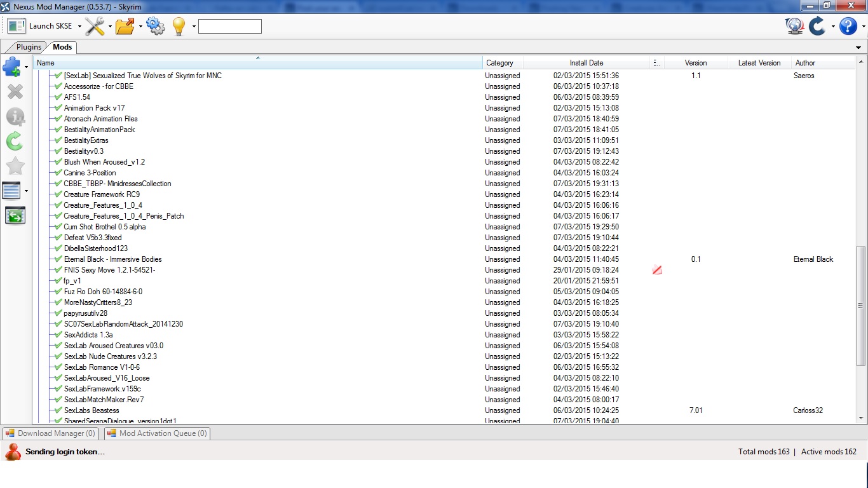Expand the Launch SKSE dropdown arrow
This screenshot has width=868, height=488.
(x=79, y=27)
